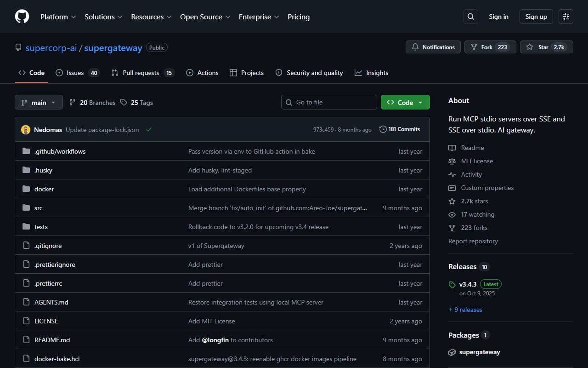Open the supercorp-ai owner link

pos(51,48)
